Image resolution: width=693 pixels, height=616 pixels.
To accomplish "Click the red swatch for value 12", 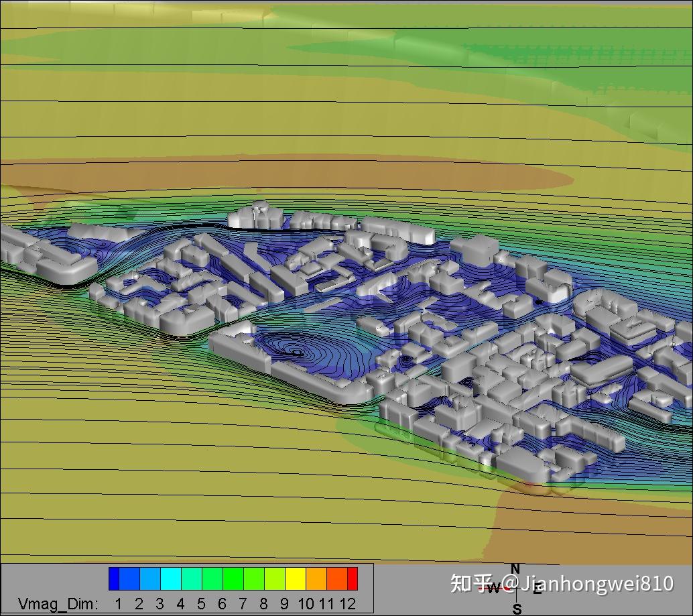I will 354,578.
